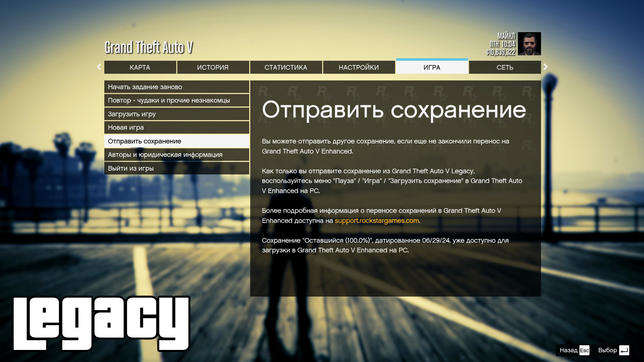The width and height of the screenshot is (644, 362).
Task: Click the Назад label at the bottom
Action: click(569, 350)
